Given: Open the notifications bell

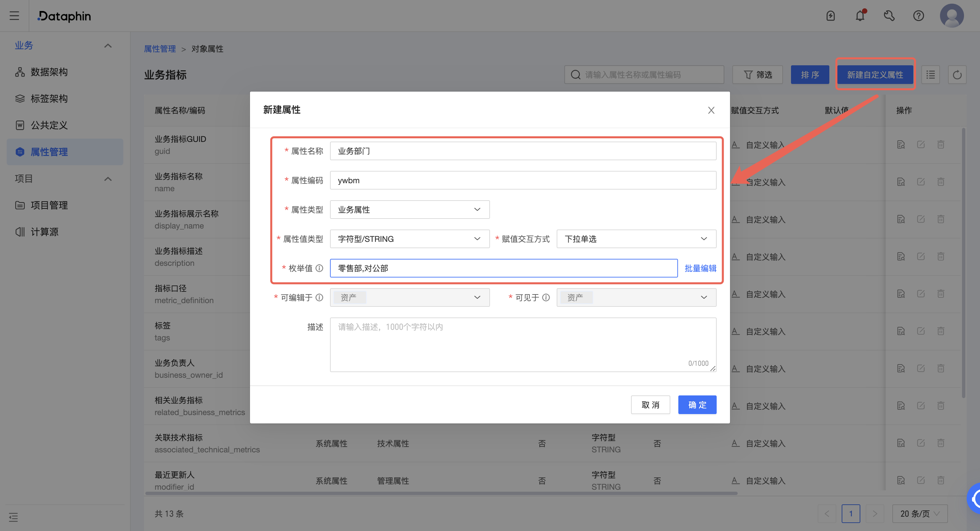Looking at the screenshot, I should tap(860, 16).
